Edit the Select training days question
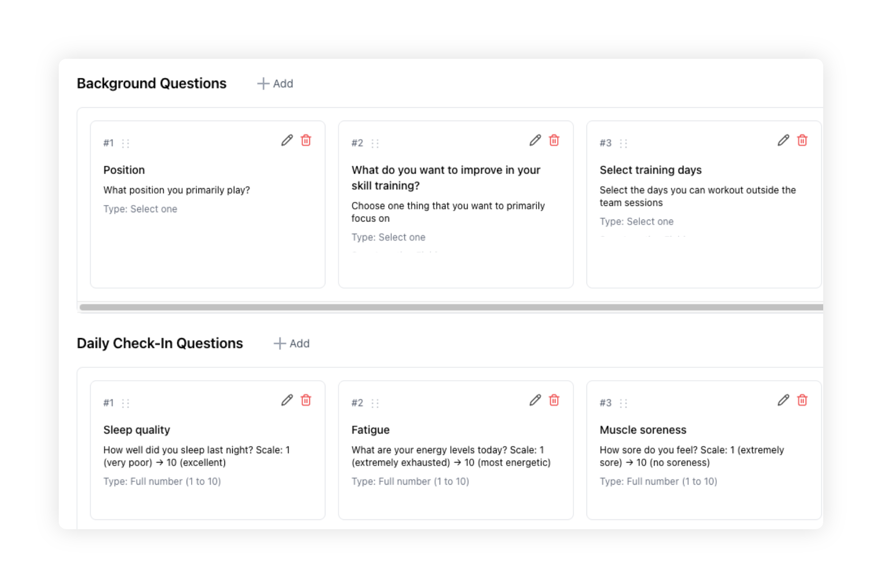 point(784,141)
